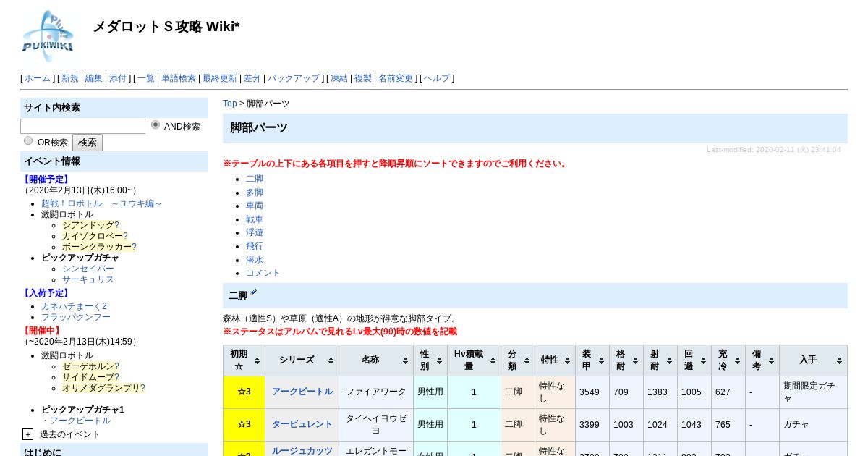868x456 pixels.
Task: Click 名前変更 to rename page
Action: click(396, 78)
